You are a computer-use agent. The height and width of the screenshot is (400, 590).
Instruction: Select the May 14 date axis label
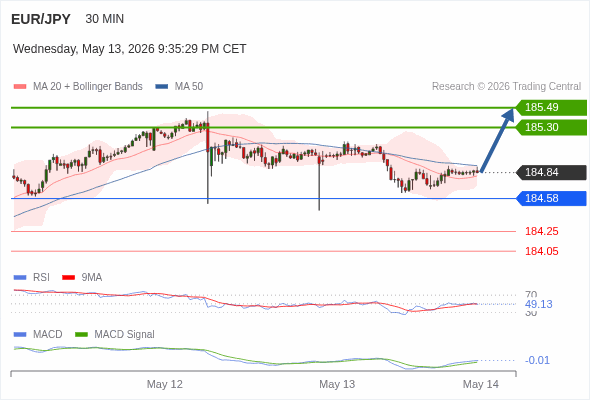(481, 384)
